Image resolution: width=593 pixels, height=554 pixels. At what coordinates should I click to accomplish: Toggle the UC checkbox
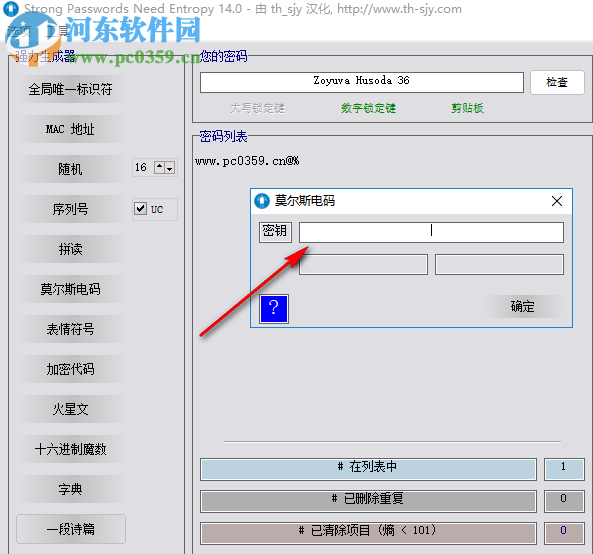coord(141,208)
